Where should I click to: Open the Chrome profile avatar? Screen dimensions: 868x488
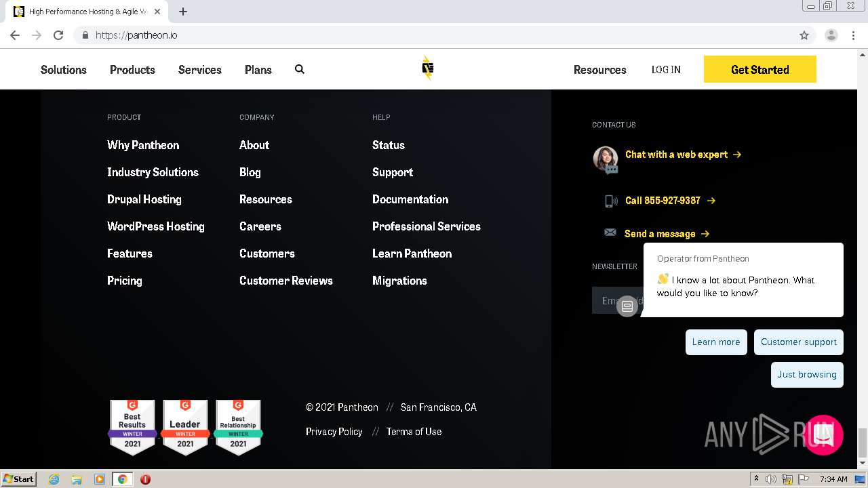click(831, 35)
